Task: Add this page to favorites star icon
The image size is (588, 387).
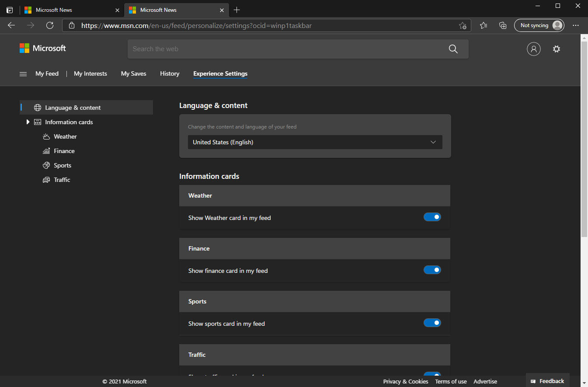Action: pos(462,26)
